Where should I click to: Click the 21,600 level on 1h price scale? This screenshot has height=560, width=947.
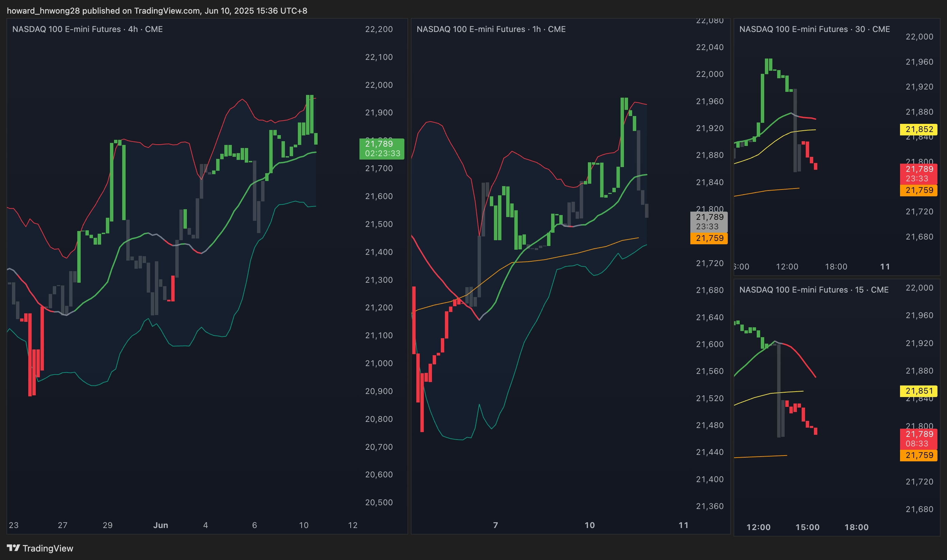tap(710, 344)
